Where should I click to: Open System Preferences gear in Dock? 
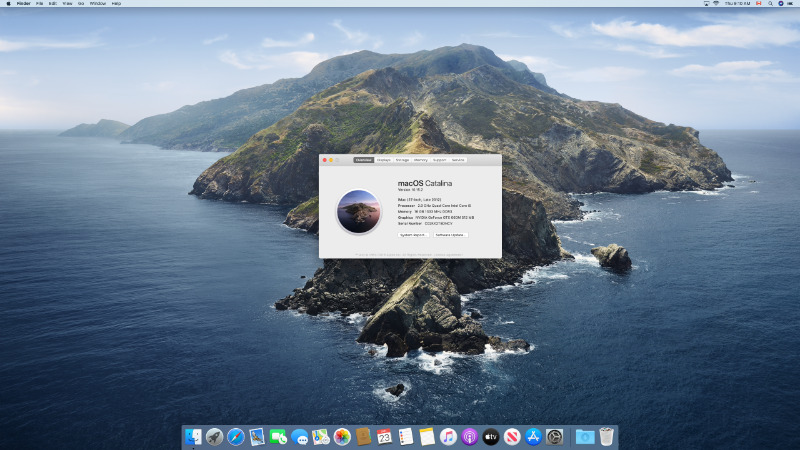point(555,437)
